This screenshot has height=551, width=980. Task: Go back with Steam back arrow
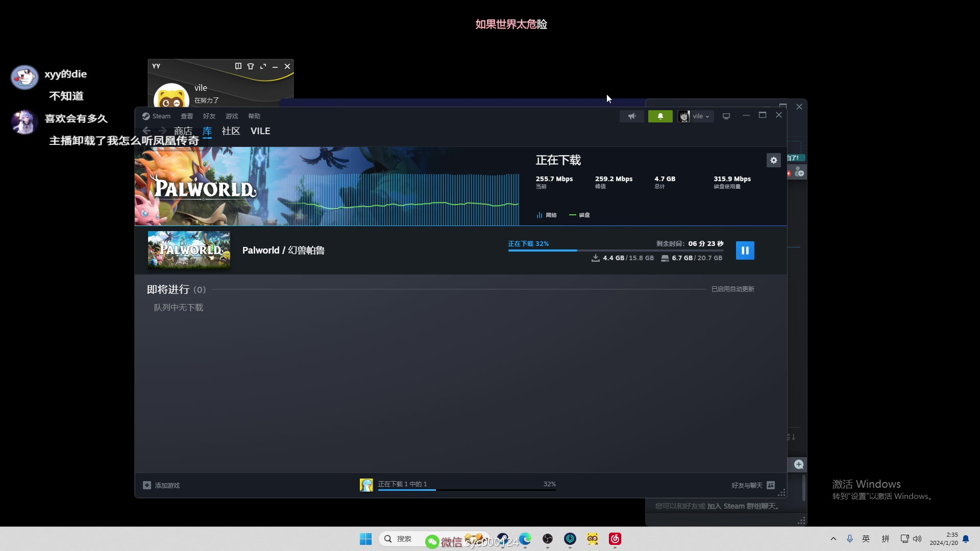point(146,131)
